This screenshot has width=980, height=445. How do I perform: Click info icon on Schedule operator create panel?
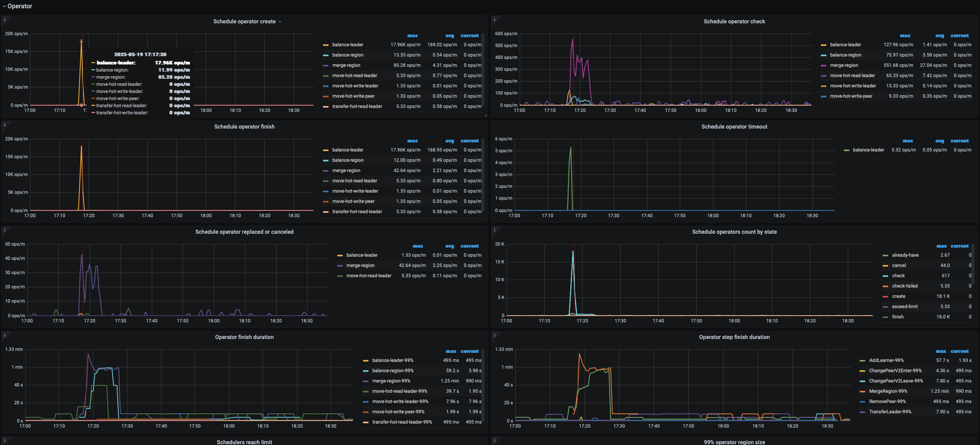pyautogui.click(x=5, y=19)
